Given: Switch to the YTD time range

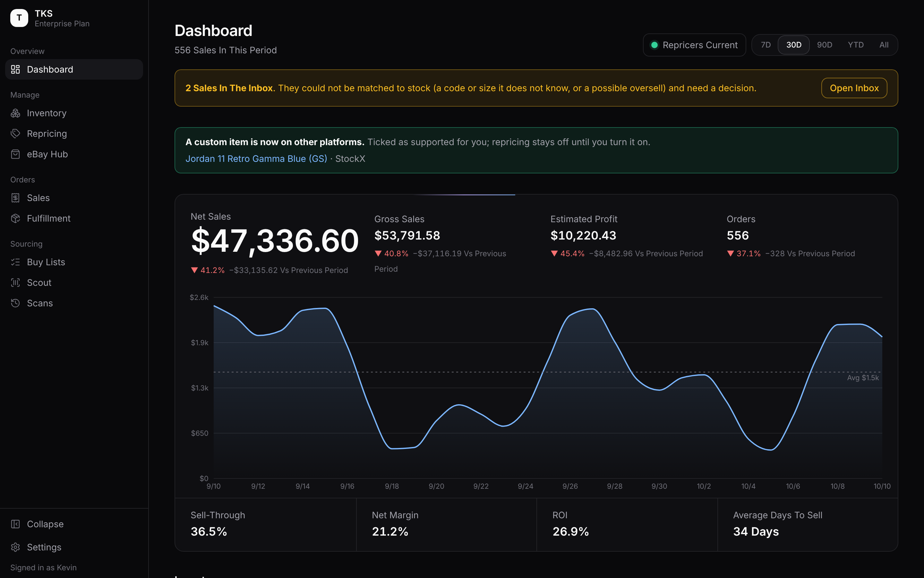Looking at the screenshot, I should point(856,45).
